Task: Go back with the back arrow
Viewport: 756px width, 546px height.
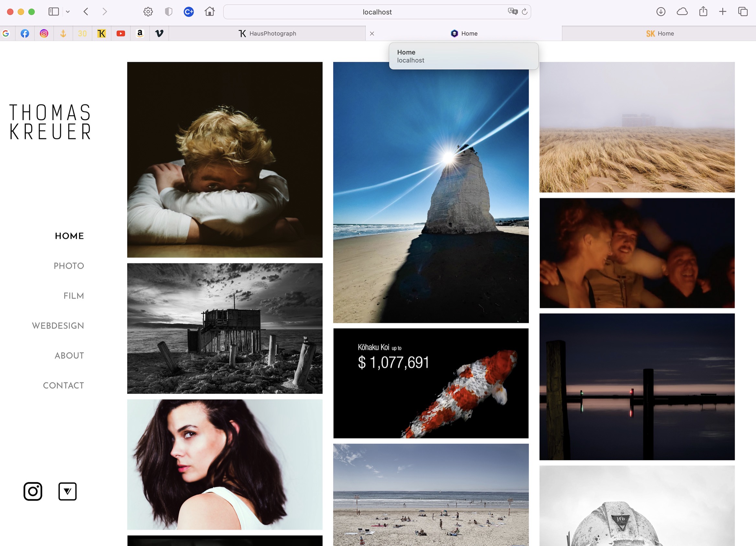Action: click(x=86, y=12)
